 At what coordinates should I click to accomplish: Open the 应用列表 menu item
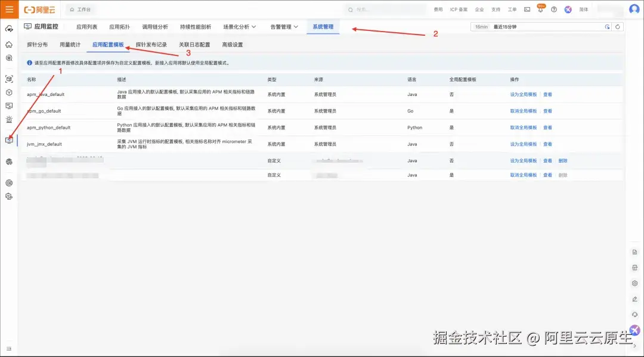pyautogui.click(x=86, y=27)
